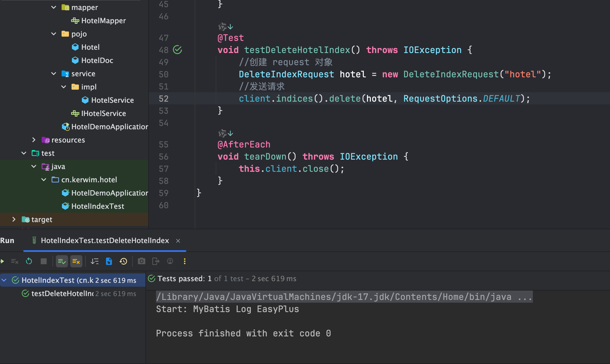Open Hotel class in pojo
The height and width of the screenshot is (364, 610).
coord(90,47)
